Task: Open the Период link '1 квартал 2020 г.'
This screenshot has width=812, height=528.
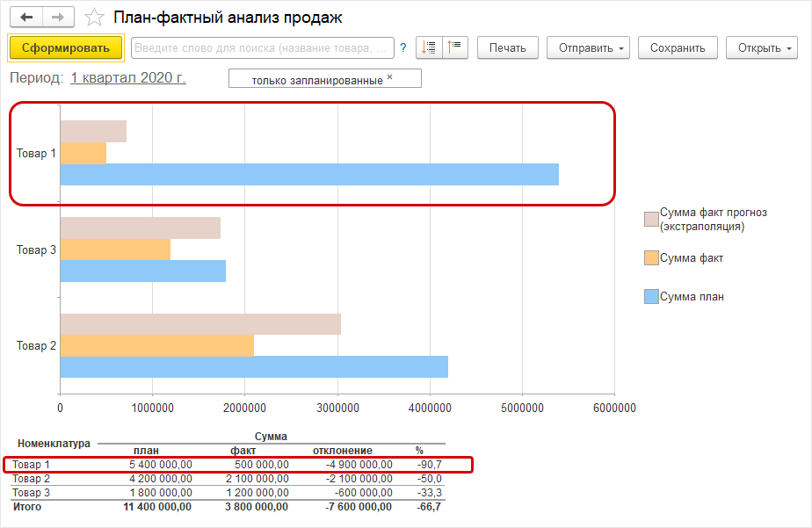Action: pos(127,77)
